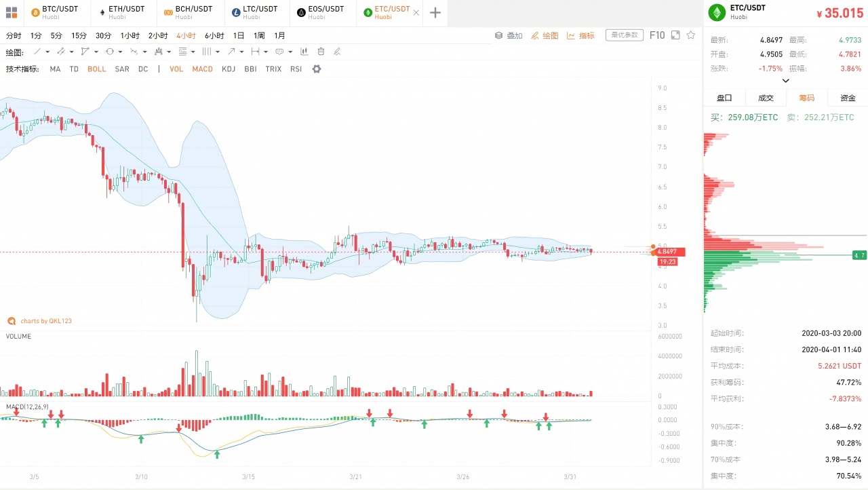Open the 成交 trades tab
This screenshot has height=490, width=868.
766,98
